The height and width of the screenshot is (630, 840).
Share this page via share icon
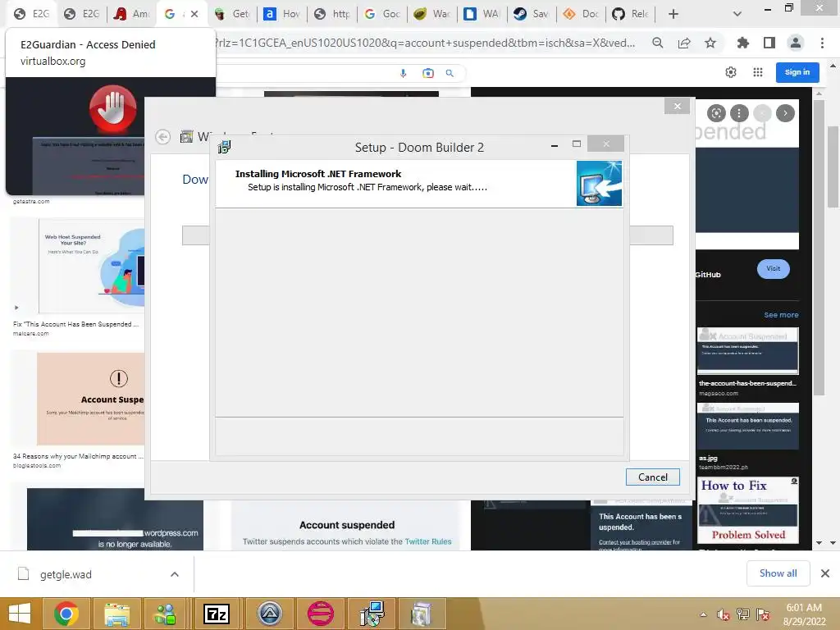[x=684, y=43]
